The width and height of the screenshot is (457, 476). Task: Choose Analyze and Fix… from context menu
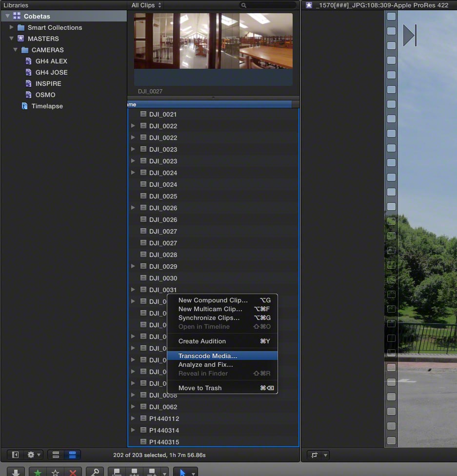click(222, 364)
